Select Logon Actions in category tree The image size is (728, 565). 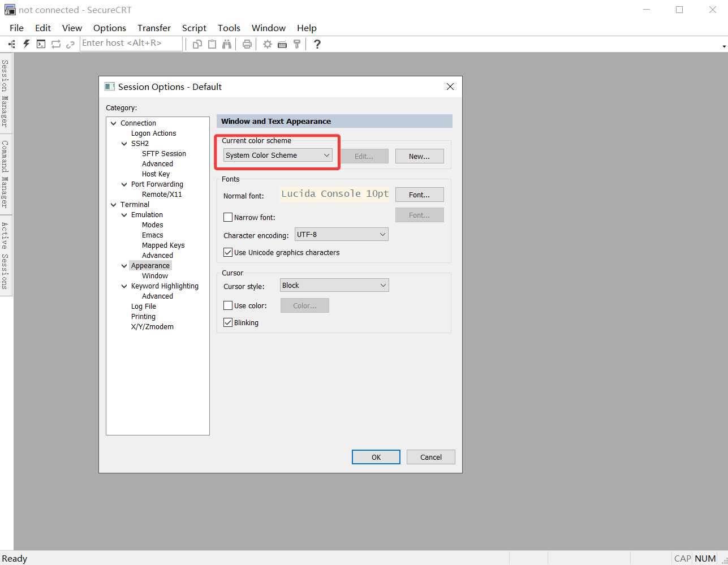(153, 133)
